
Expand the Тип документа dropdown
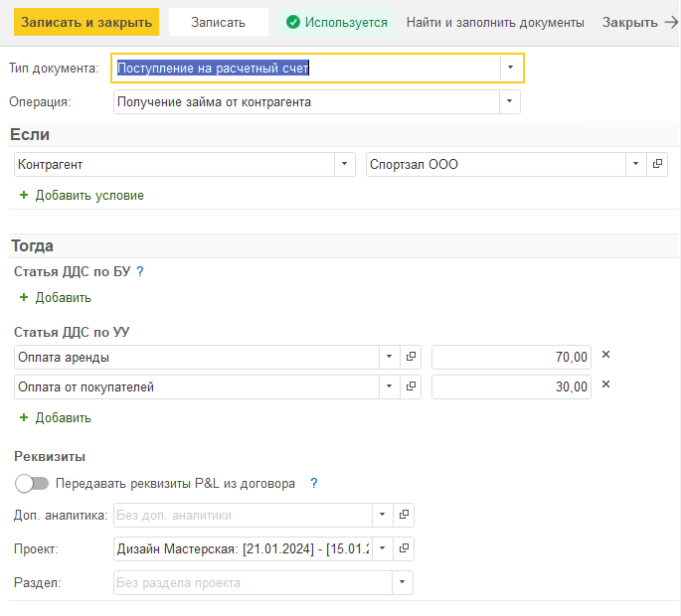510,68
